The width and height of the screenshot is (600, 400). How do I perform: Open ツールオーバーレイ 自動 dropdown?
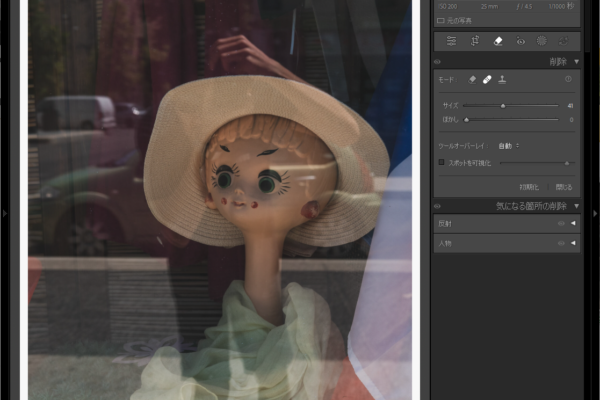[509, 146]
